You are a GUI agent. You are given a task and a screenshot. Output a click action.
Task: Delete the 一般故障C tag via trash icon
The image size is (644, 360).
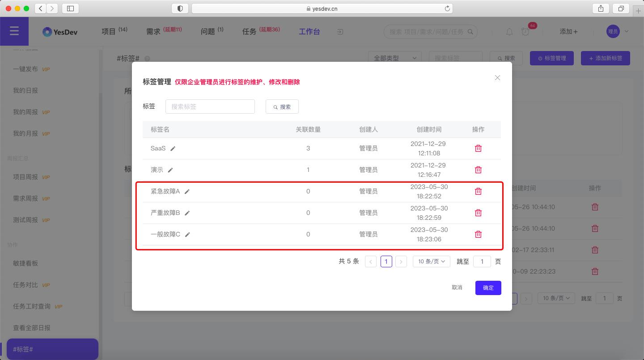pos(478,234)
